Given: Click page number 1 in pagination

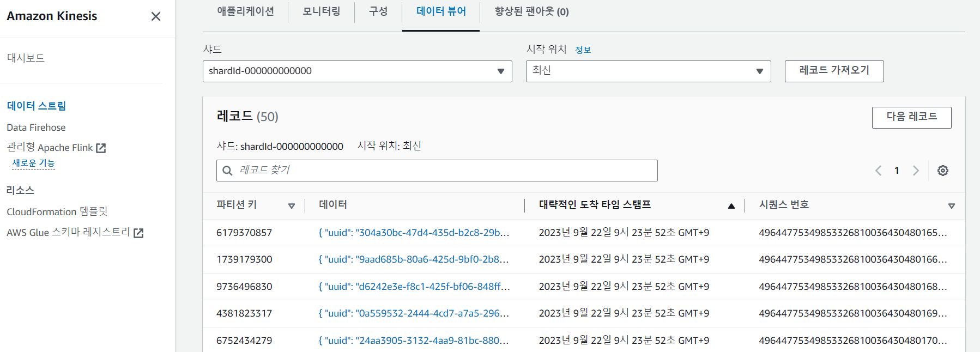Looking at the screenshot, I should tap(897, 171).
